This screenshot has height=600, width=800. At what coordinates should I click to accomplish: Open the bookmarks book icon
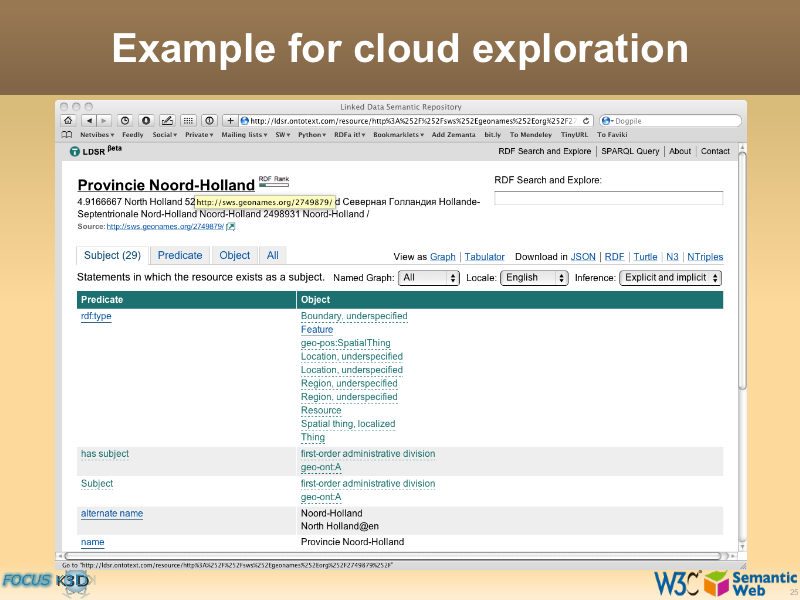(67, 134)
